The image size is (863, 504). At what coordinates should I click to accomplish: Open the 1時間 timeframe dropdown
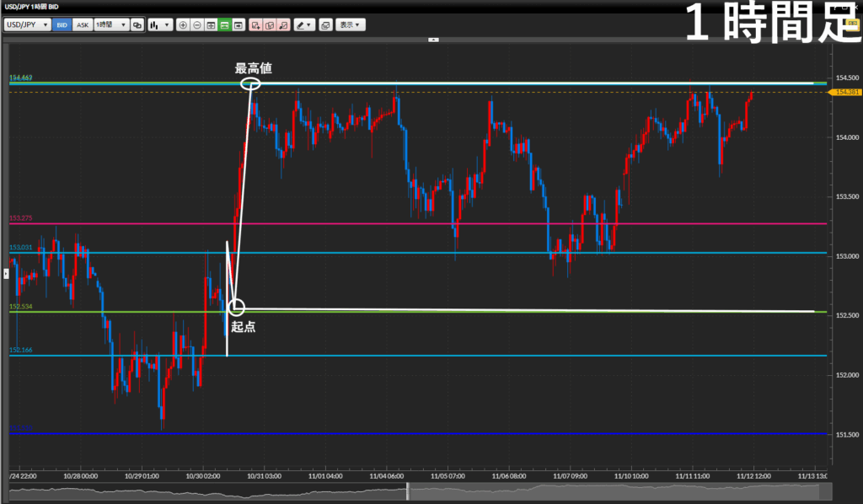(x=110, y=25)
